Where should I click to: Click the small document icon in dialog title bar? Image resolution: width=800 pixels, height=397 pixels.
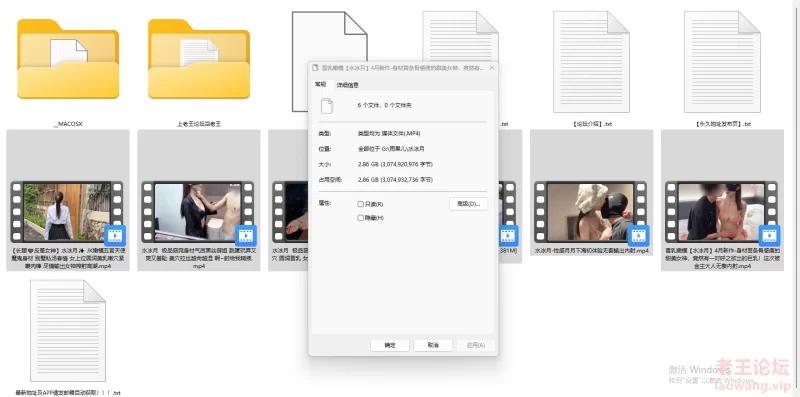pyautogui.click(x=315, y=68)
